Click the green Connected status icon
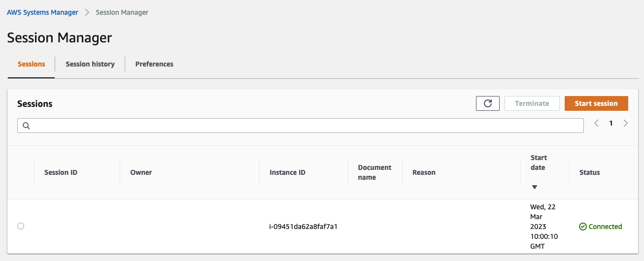Screen dimensions: 644x261 tap(582, 227)
